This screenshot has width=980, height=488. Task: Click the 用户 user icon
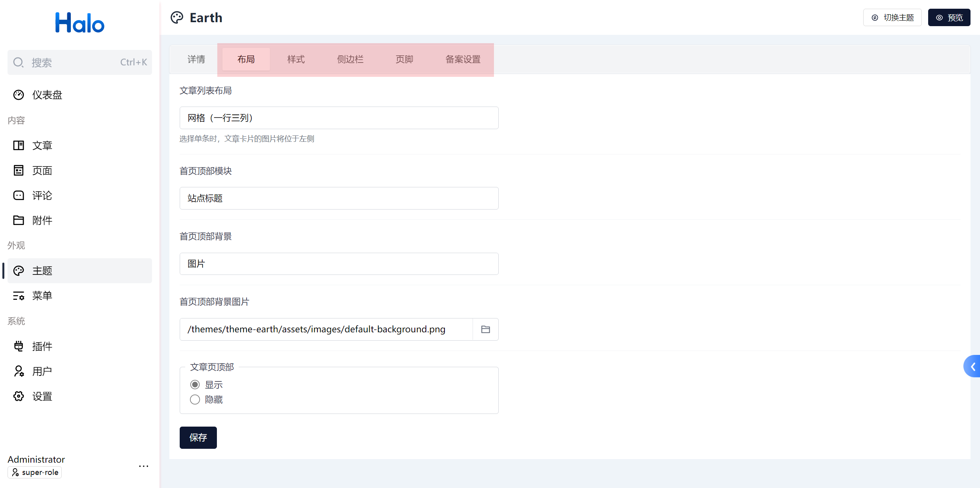pos(19,371)
